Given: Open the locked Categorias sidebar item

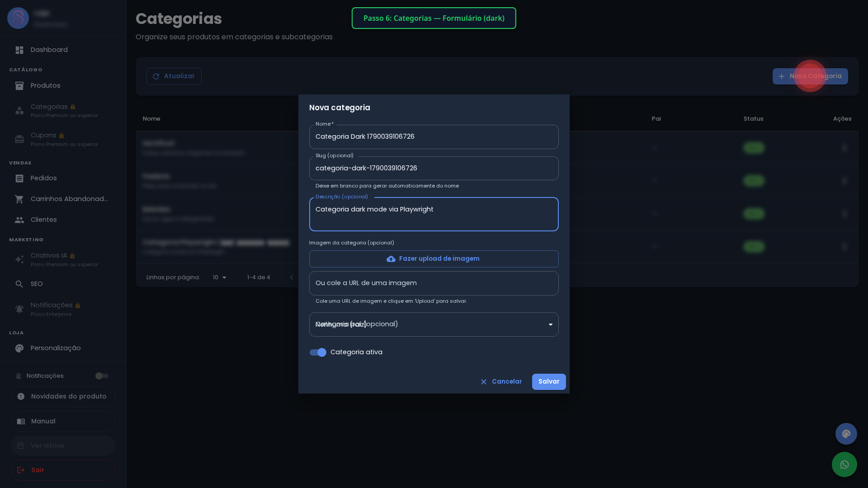Looking at the screenshot, I should point(63,110).
